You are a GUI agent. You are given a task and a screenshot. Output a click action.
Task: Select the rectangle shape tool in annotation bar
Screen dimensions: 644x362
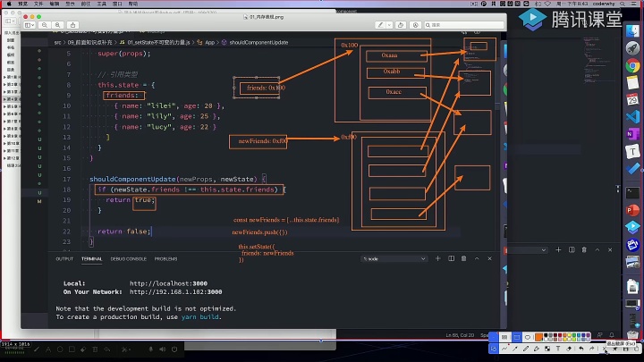[x=517, y=337]
